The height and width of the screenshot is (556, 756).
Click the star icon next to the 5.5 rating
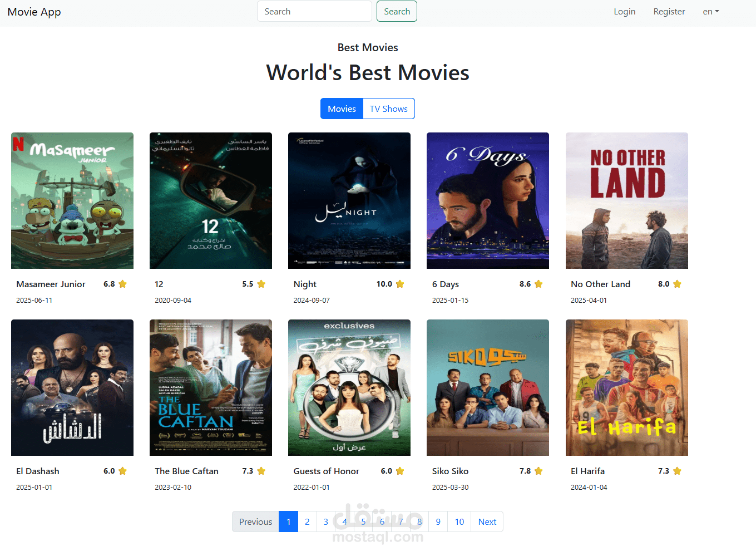point(261,284)
